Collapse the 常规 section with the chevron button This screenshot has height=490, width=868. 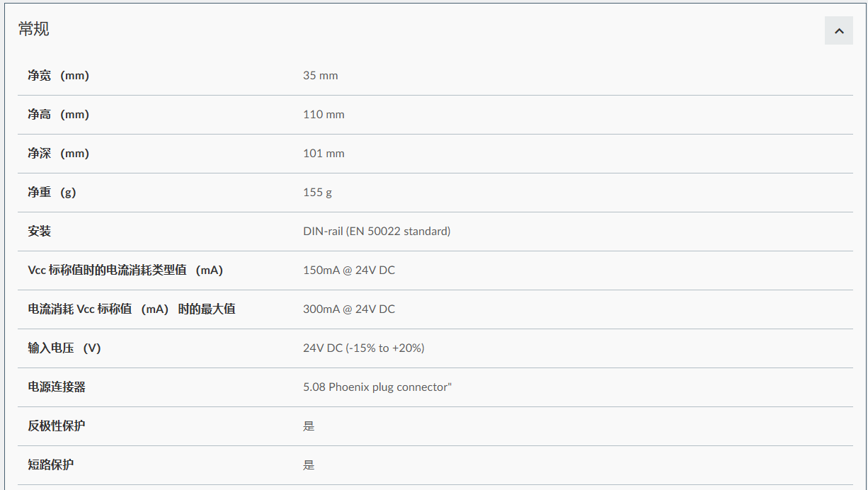pyautogui.click(x=838, y=30)
